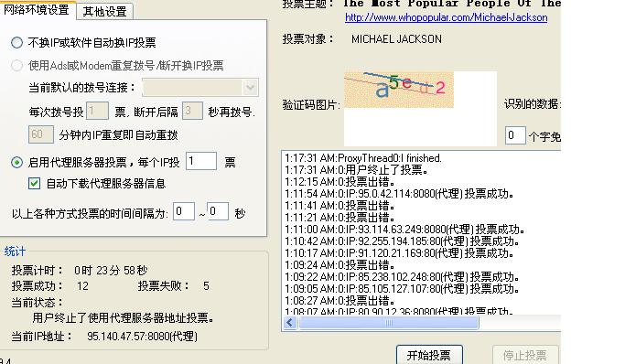Click the current IP 95.140.47.57:8080 text
Screen dimensions: 625x364
143,337
